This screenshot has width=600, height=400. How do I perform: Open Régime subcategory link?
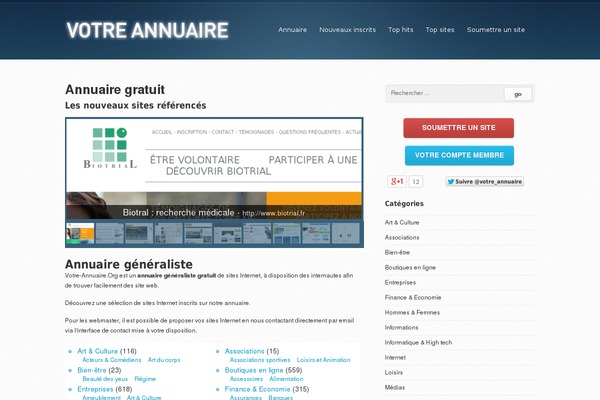(x=145, y=379)
